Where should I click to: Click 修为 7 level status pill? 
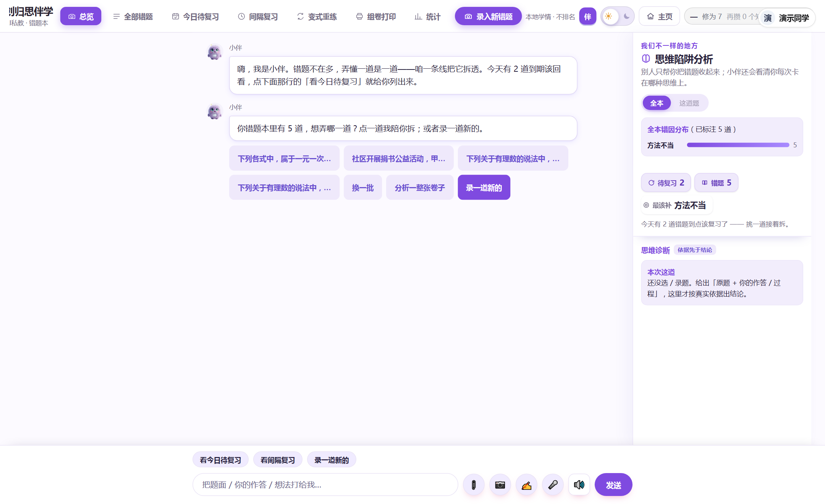tap(722, 16)
